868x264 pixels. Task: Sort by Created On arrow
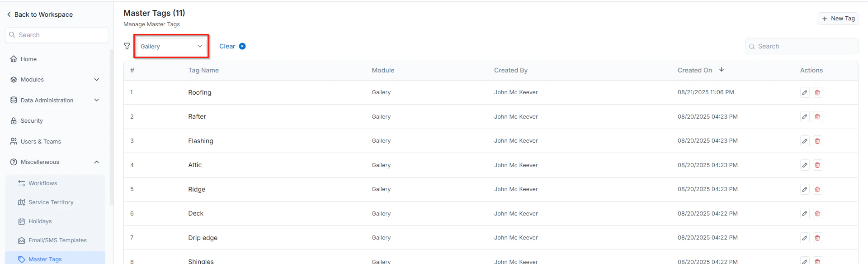(x=722, y=70)
